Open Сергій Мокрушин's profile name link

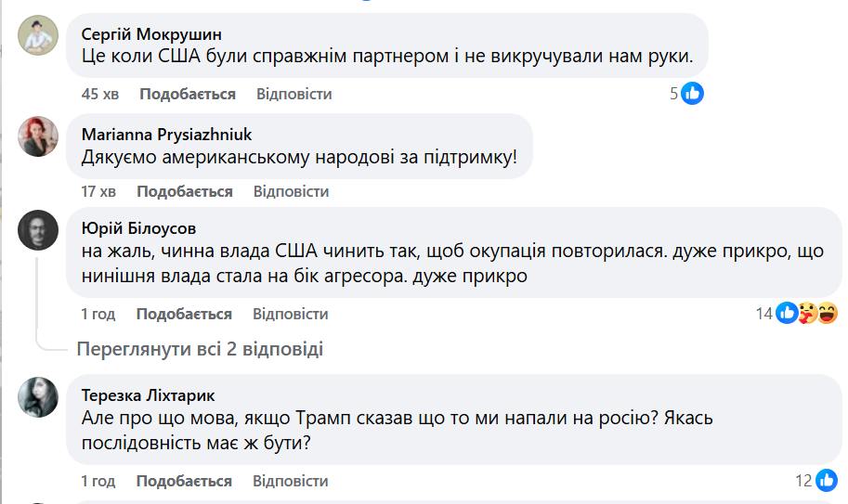pos(151,34)
